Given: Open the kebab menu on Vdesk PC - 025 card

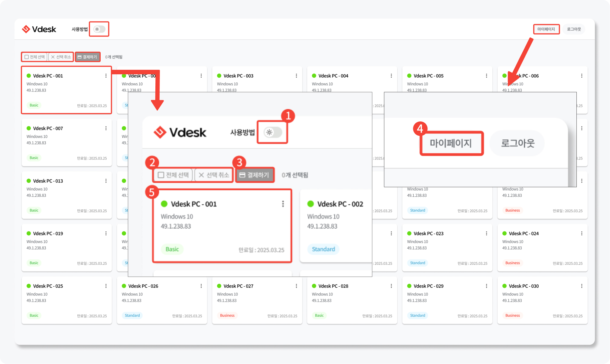Looking at the screenshot, I should click(x=106, y=286).
